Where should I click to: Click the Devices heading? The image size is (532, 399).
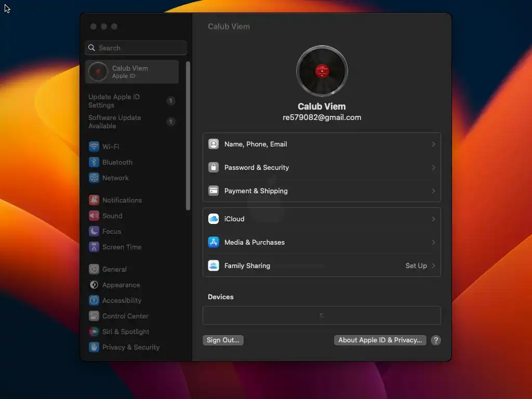click(220, 297)
